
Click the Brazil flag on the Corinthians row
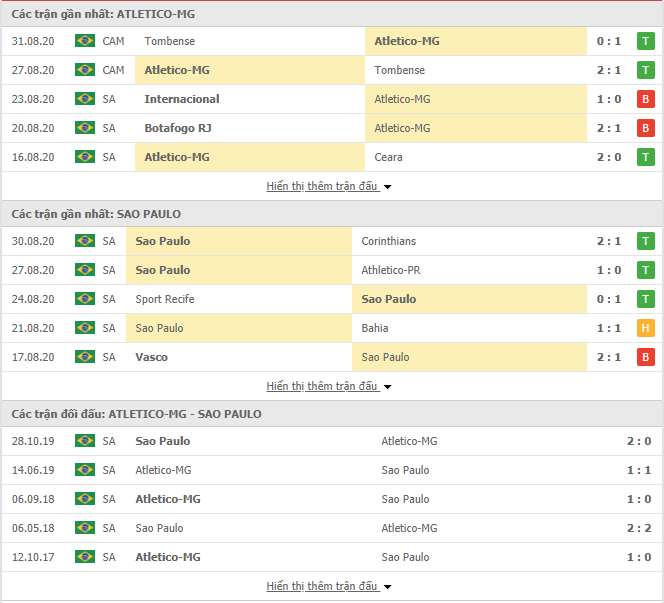[85, 241]
